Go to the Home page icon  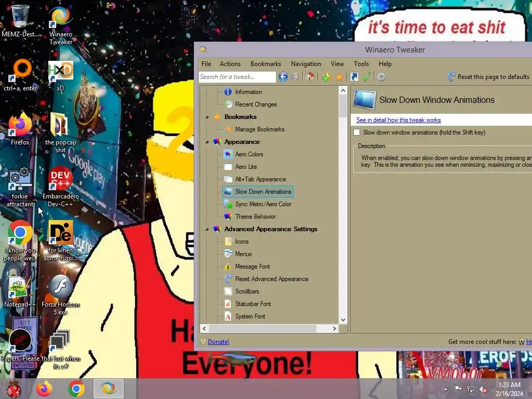310,77
